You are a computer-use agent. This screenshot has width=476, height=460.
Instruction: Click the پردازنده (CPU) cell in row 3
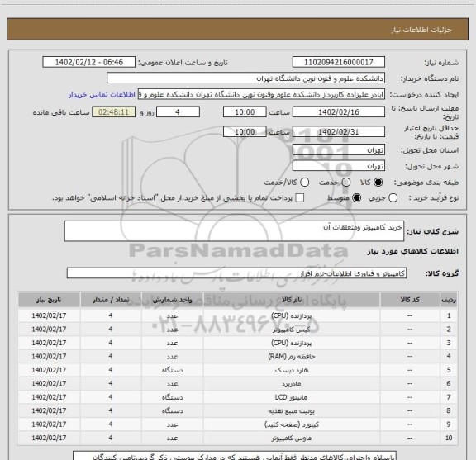292,343
